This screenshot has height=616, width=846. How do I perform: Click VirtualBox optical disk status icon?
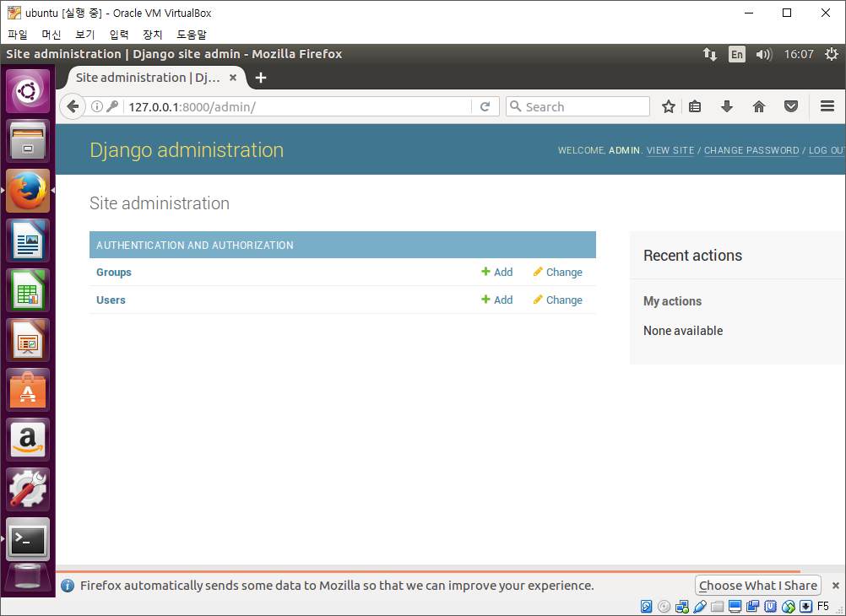(664, 606)
